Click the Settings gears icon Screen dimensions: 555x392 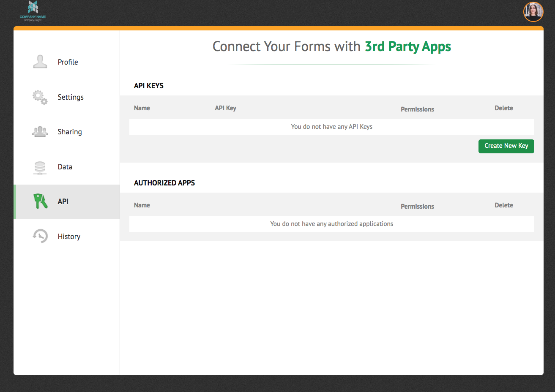40,97
